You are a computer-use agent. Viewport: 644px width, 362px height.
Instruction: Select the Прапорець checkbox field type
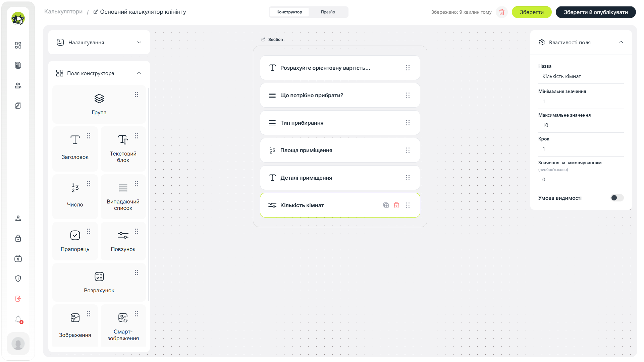(75, 241)
